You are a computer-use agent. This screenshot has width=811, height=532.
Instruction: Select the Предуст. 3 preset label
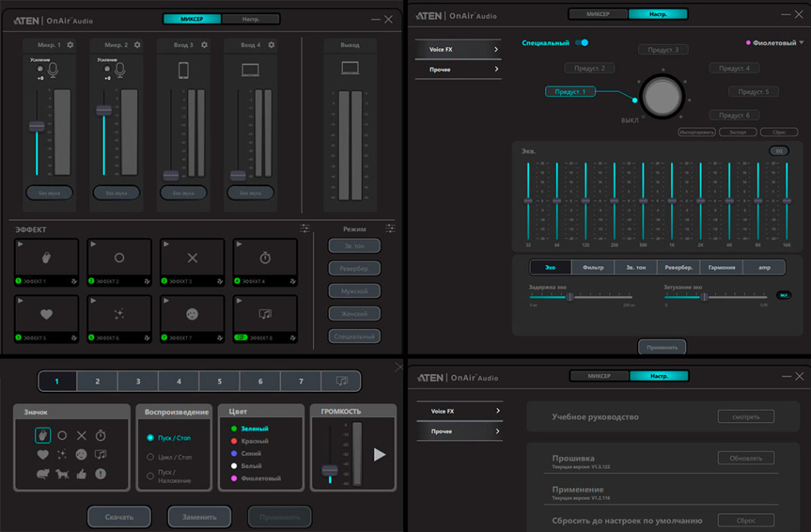[663, 50]
